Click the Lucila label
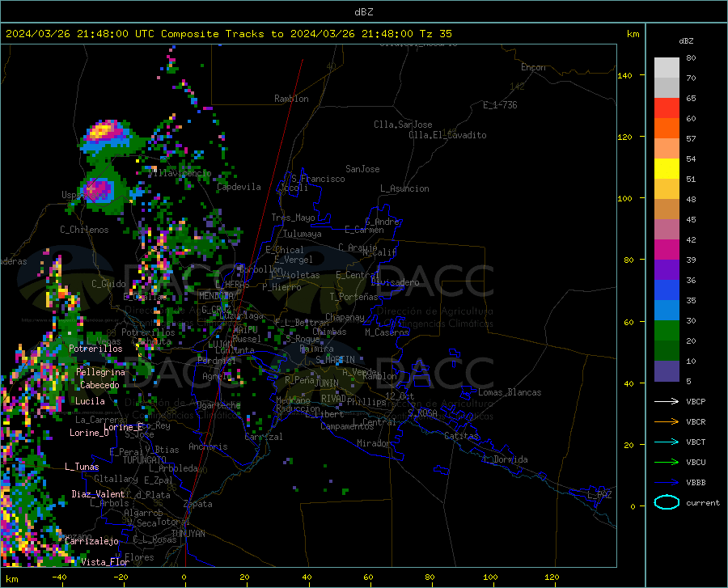 [x=90, y=401]
